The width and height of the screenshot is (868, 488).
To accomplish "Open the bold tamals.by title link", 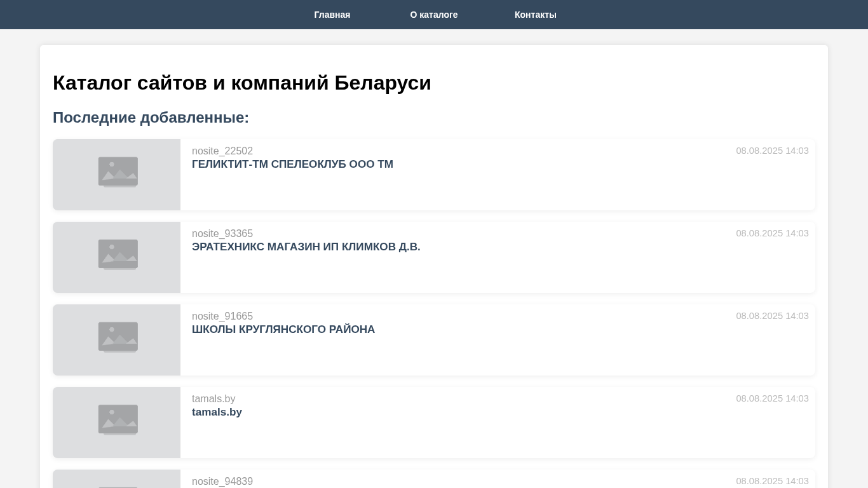I will [x=217, y=412].
